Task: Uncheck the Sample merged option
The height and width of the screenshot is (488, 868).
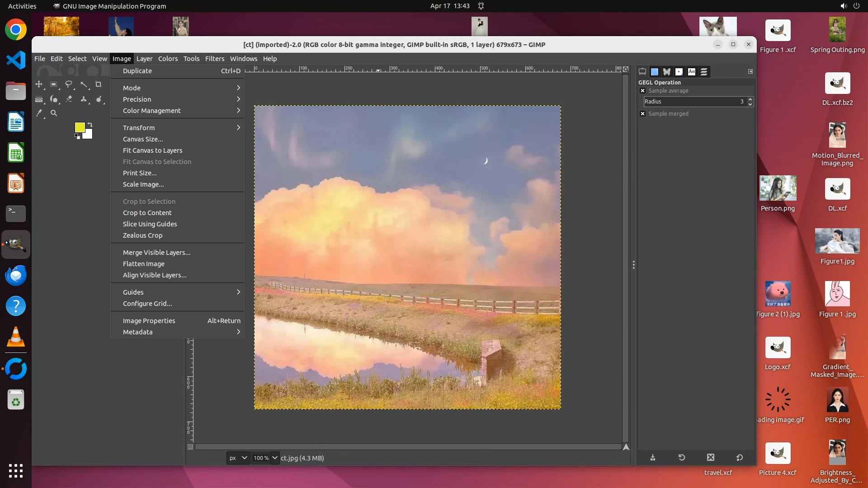Action: tap(642, 114)
